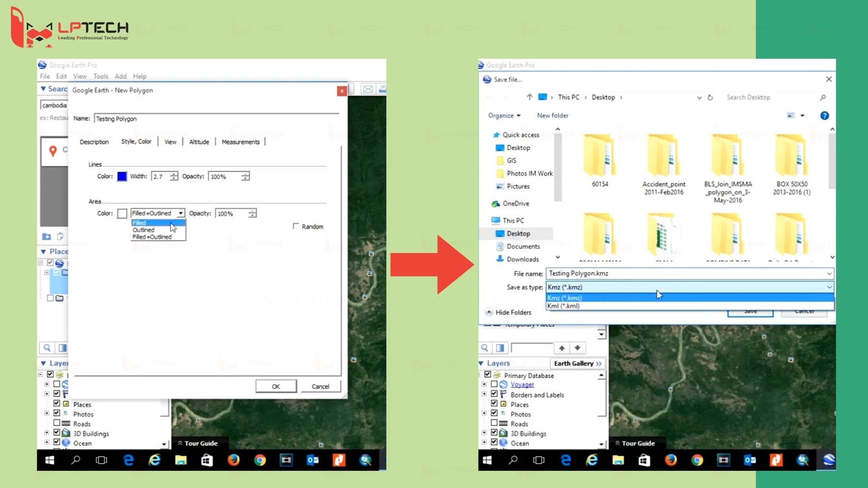Click Cancel in New Polygon dialog
The height and width of the screenshot is (488, 868).
point(320,386)
